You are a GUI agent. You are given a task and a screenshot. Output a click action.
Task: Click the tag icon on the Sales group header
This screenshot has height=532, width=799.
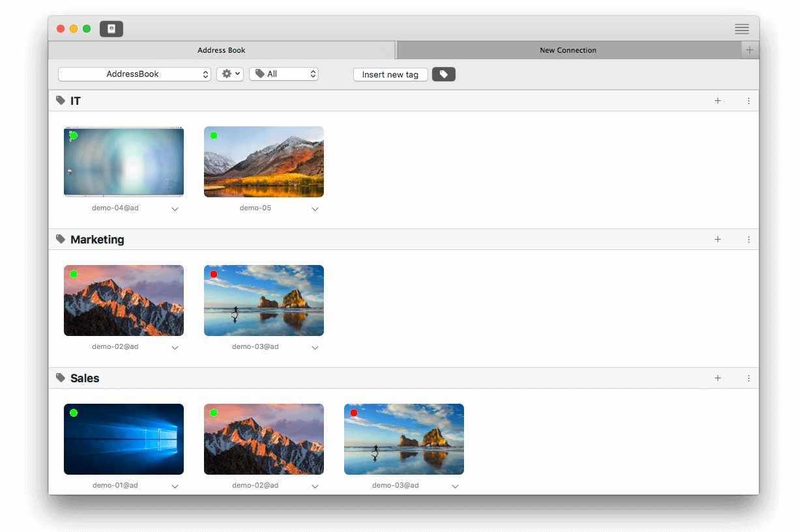click(60, 378)
